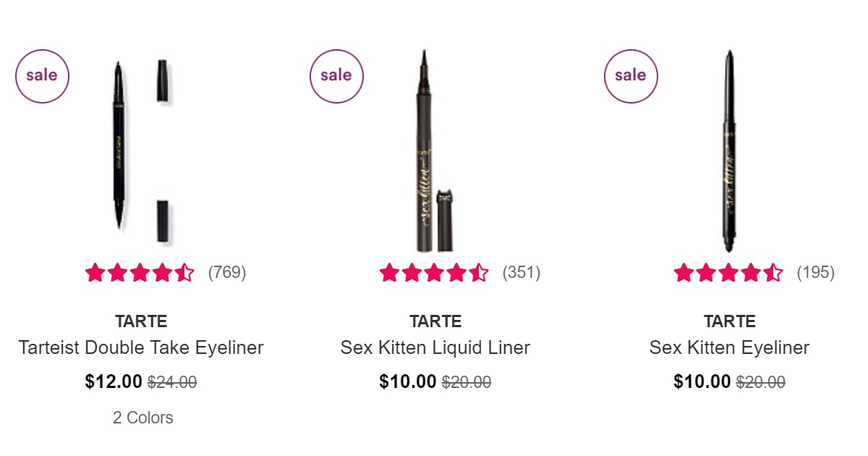Open the Sex Kitten Eyeliner product page
Screen dimensions: 868x456
click(x=730, y=348)
